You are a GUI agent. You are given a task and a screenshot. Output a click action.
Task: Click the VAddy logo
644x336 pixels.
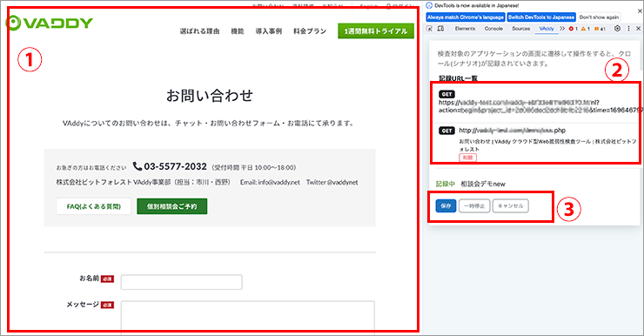click(50, 23)
